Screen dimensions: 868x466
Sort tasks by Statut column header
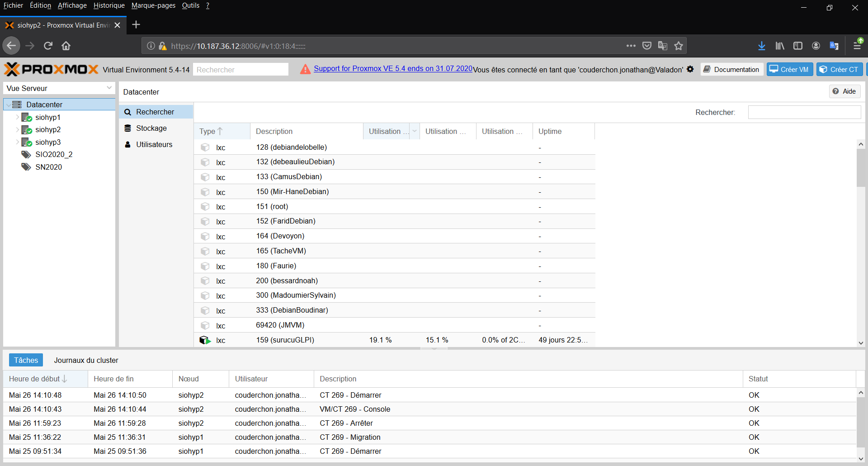[x=799, y=379]
